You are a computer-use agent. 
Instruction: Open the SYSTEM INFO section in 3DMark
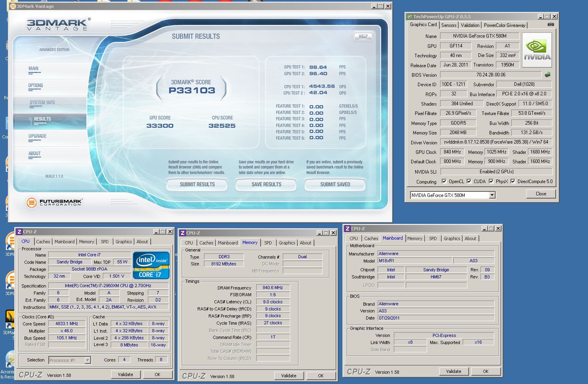[42, 102]
